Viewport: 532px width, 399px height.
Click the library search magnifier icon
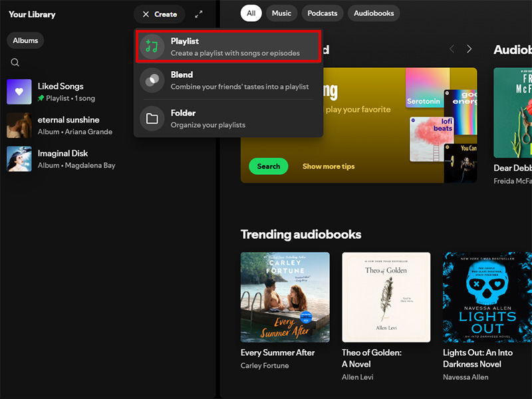pyautogui.click(x=15, y=63)
